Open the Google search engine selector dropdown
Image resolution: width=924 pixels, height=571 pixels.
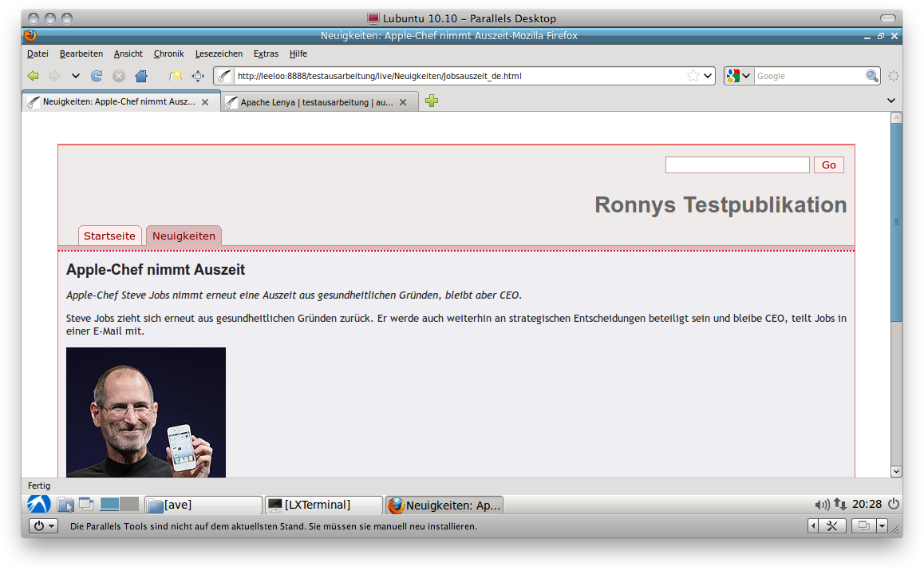click(x=739, y=76)
